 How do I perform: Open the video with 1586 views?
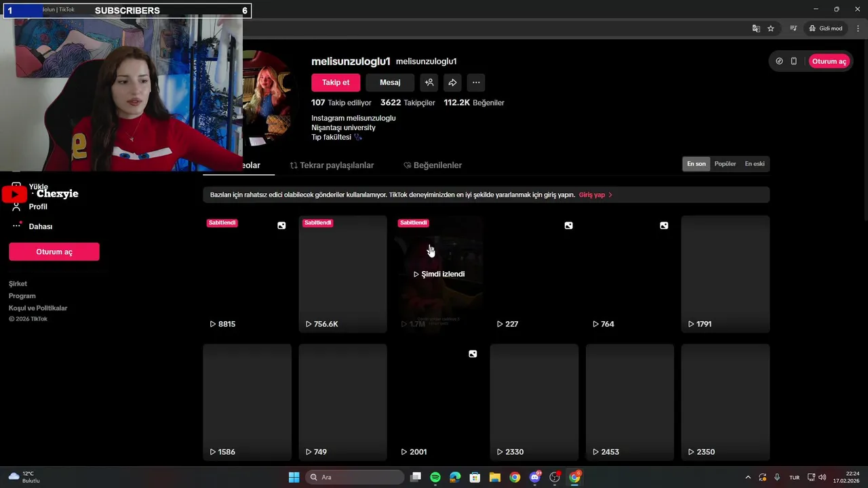[x=247, y=403]
